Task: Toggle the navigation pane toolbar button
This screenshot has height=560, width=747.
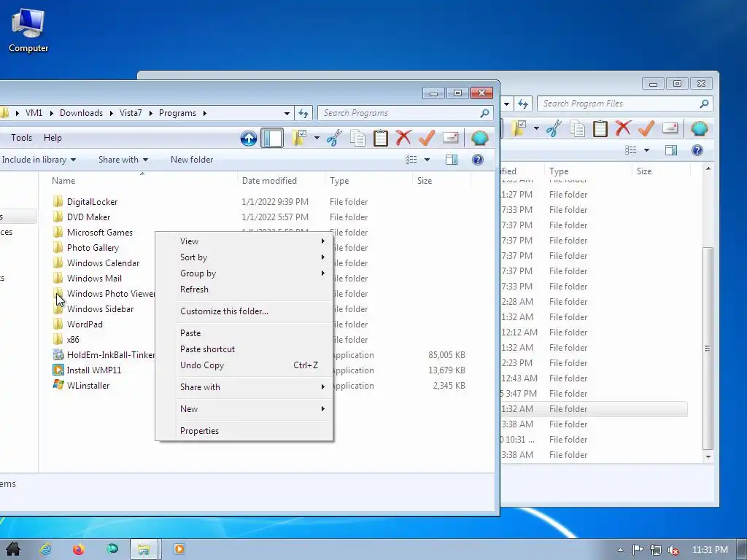Action: click(x=272, y=138)
